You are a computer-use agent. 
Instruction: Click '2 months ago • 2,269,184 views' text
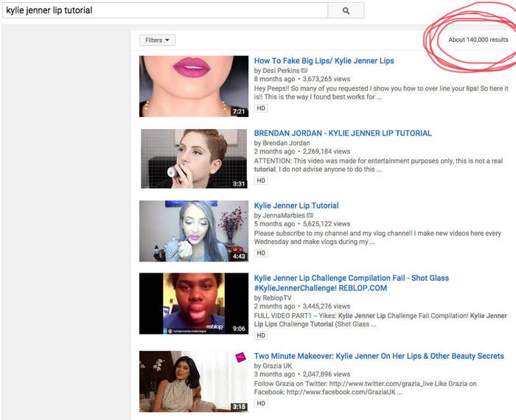302,151
